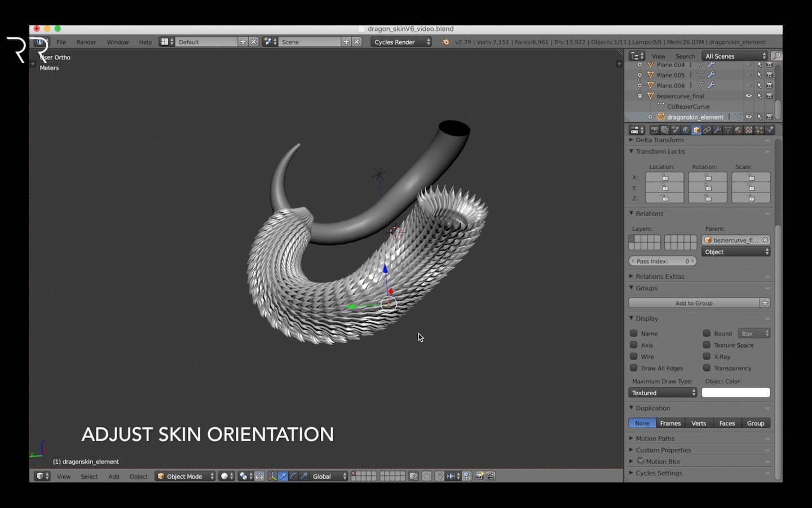Open the Material properties tab

pyautogui.click(x=738, y=130)
